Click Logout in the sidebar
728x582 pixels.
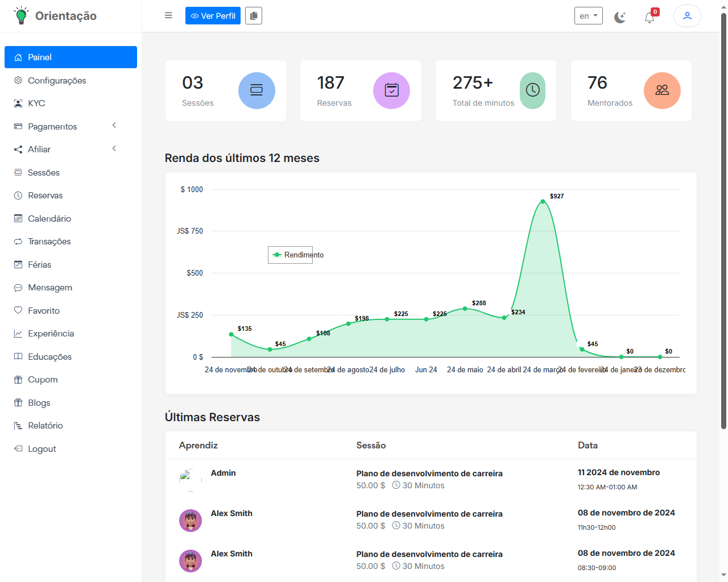point(42,449)
